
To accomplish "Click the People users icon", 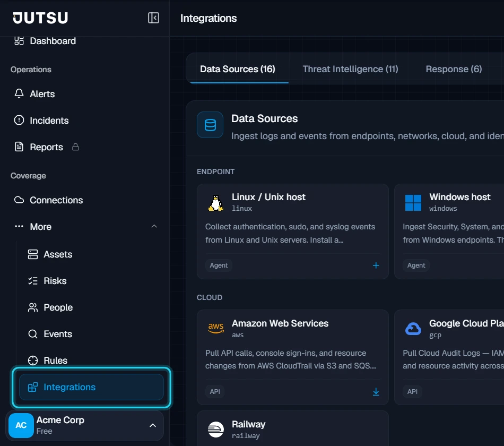I will point(33,307).
